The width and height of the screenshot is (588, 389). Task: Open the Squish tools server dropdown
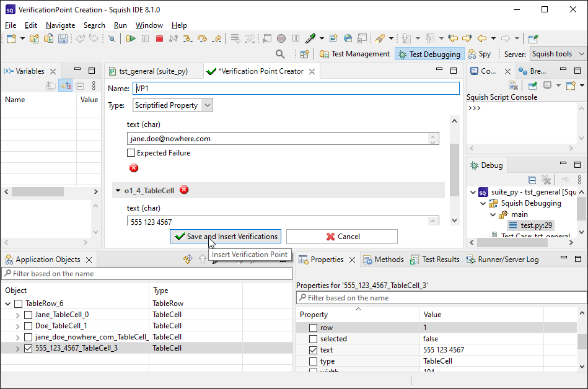(557, 53)
